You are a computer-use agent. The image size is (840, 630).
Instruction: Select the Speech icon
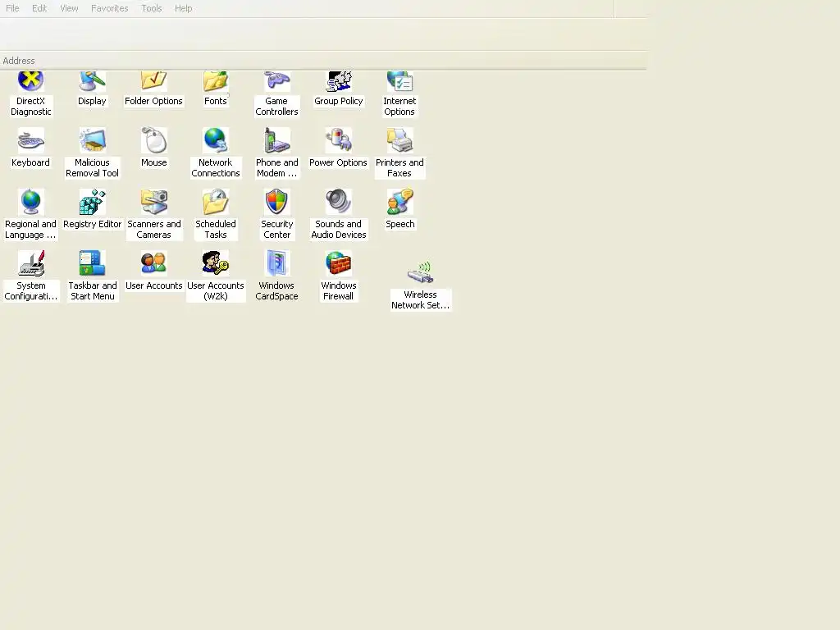[399, 202]
